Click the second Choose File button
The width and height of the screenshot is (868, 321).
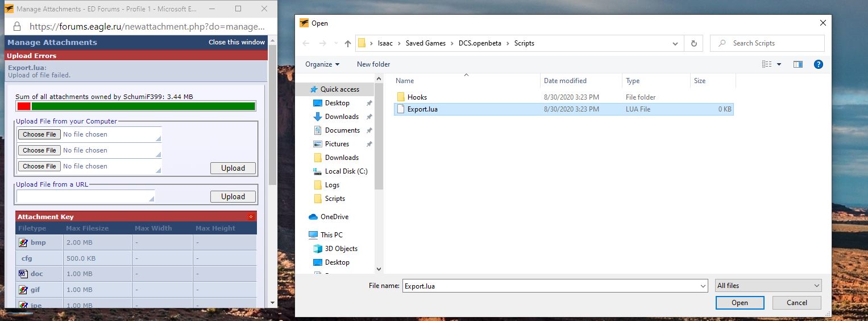point(39,150)
